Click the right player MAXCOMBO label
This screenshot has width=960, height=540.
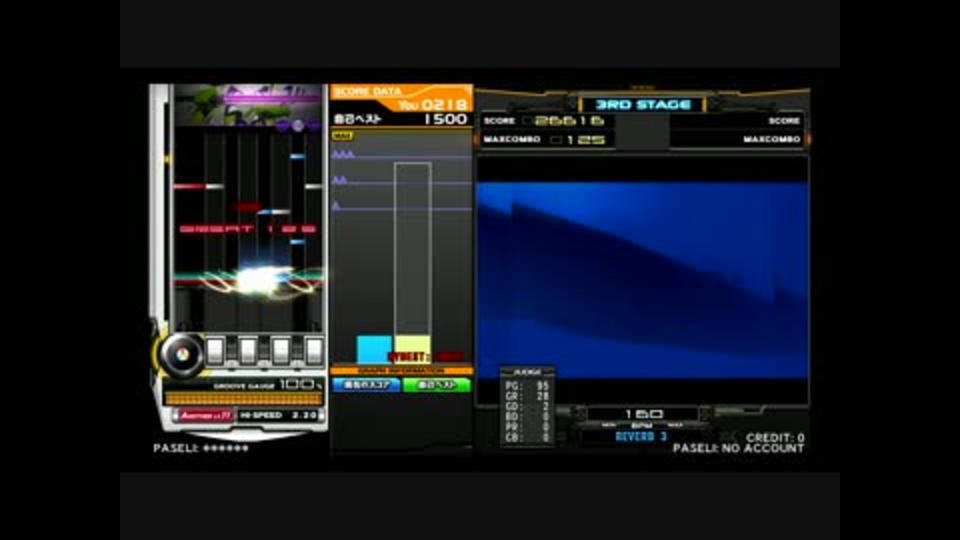tap(772, 140)
